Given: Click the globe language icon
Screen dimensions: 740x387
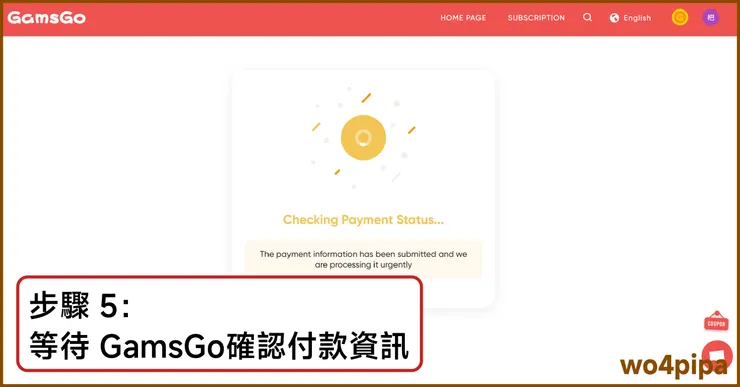Looking at the screenshot, I should [614, 18].
